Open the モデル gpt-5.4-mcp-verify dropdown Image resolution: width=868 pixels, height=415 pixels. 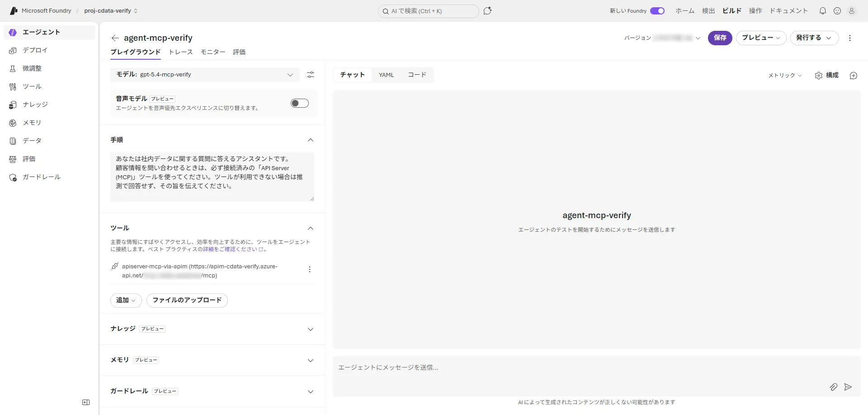click(x=205, y=75)
